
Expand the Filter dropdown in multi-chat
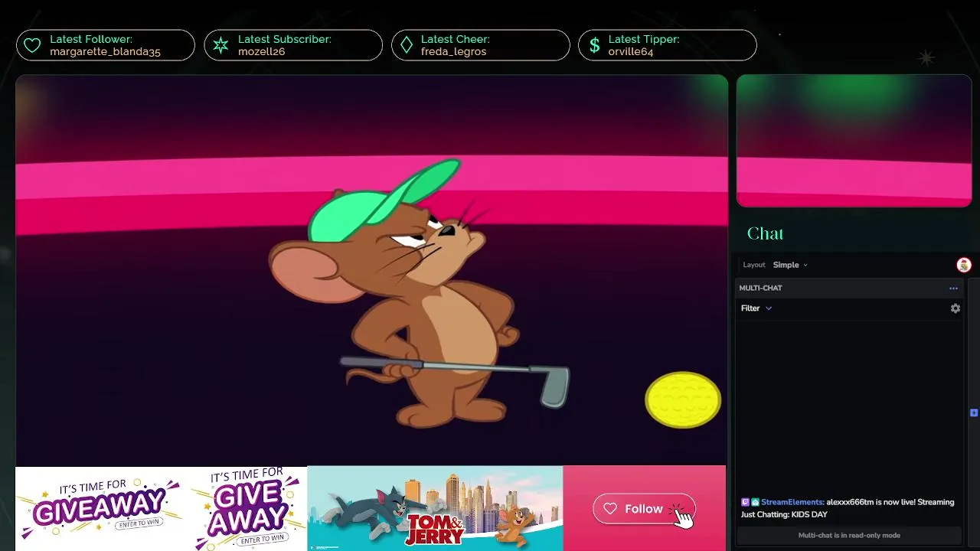[x=756, y=308]
